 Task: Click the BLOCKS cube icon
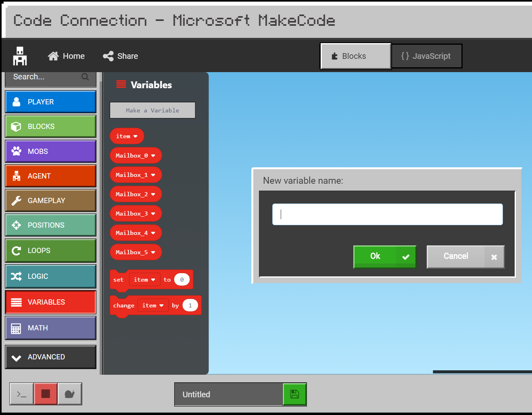click(x=16, y=127)
